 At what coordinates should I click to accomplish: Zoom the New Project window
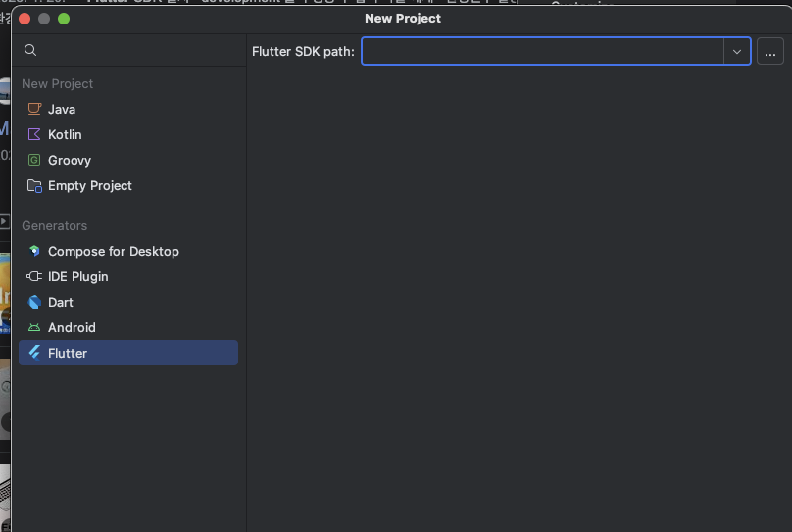point(64,19)
